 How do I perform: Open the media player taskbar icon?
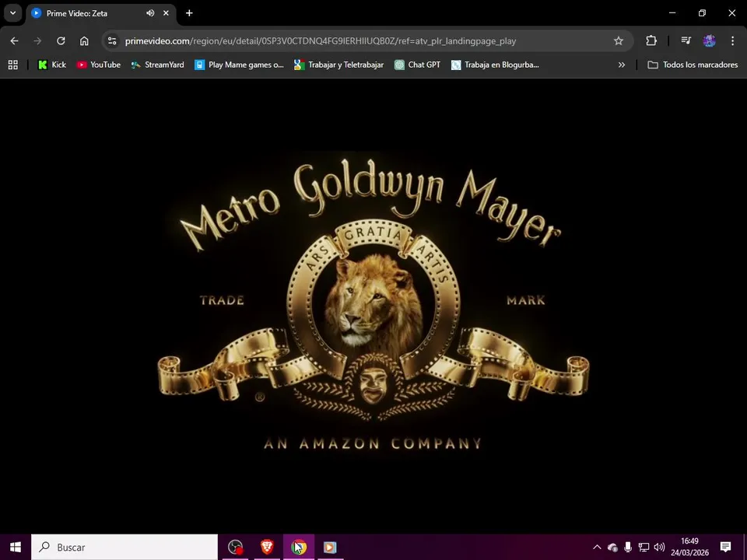[x=330, y=547]
